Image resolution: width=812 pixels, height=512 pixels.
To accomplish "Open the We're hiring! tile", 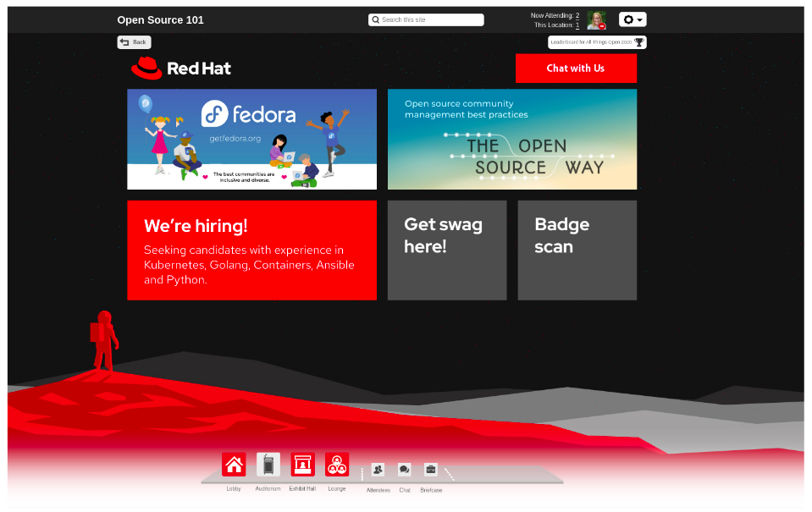I will pyautogui.click(x=251, y=250).
